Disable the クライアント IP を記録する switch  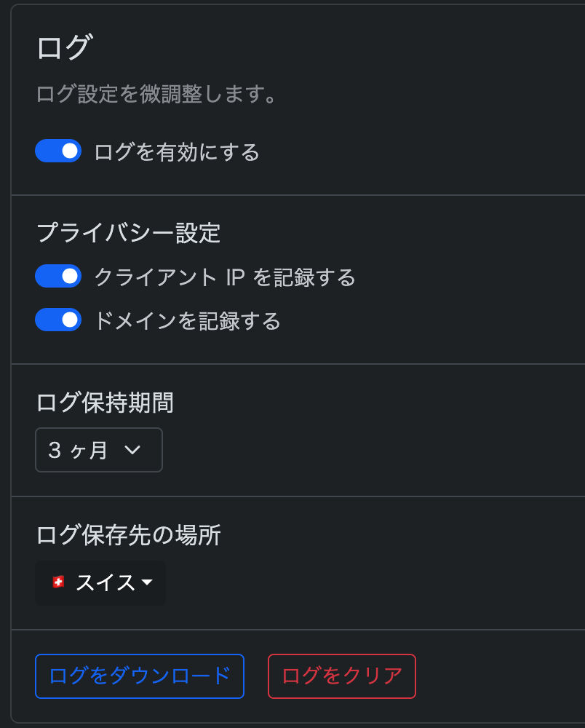(x=58, y=277)
